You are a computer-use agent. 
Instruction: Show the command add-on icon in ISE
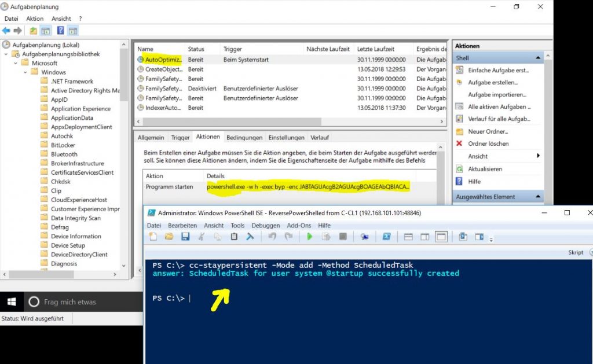pyautogui.click(x=479, y=237)
